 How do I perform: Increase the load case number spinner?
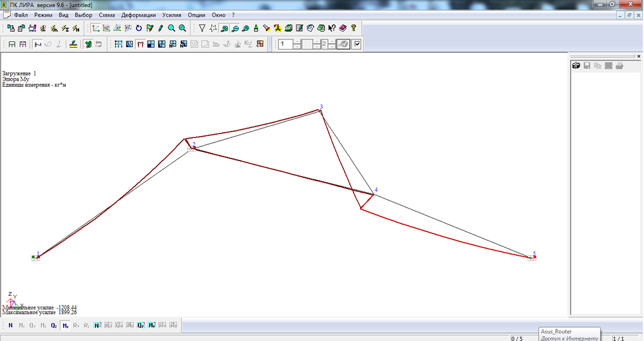pyautogui.click(x=297, y=42)
